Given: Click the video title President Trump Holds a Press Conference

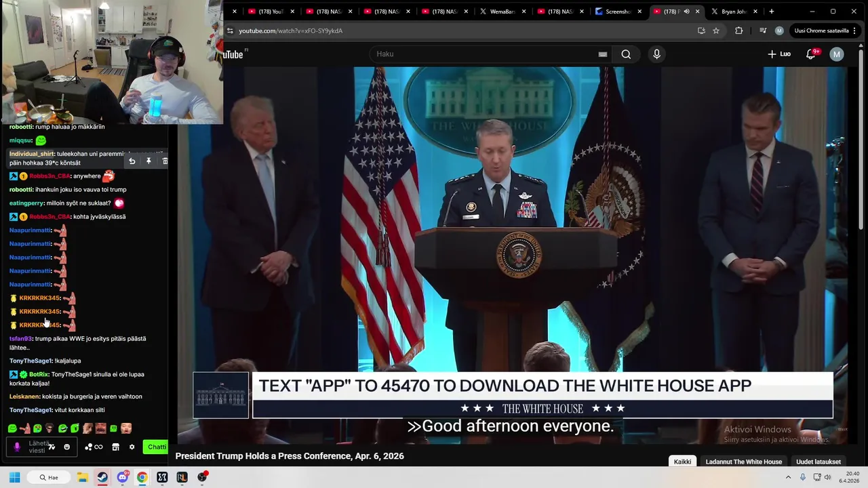Looking at the screenshot, I should pos(290,456).
